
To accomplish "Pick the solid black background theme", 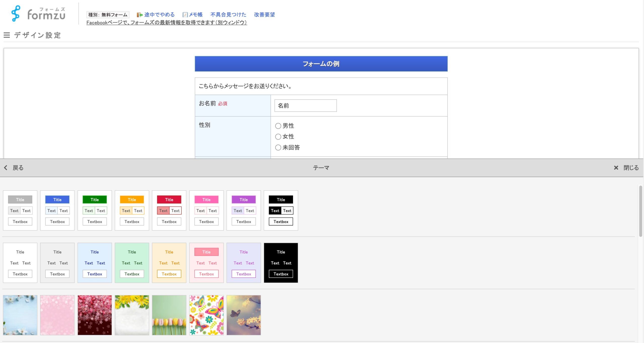I will [281, 263].
